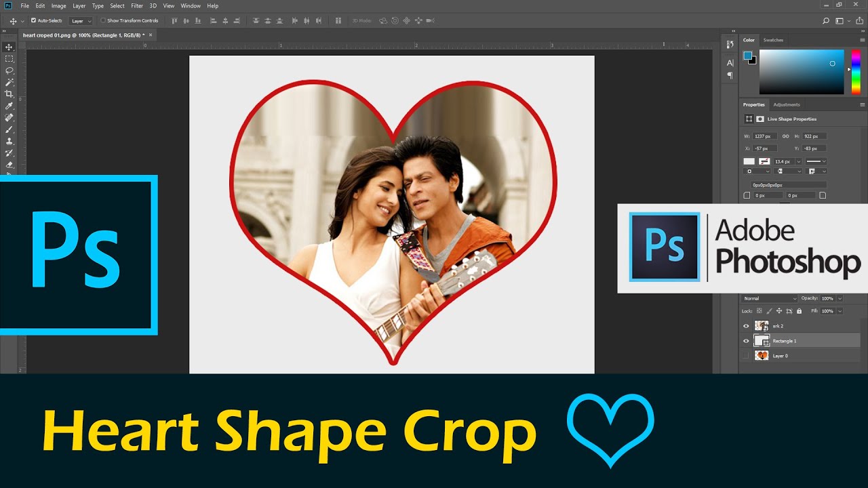The height and width of the screenshot is (488, 868).
Task: Click the shape width W field
Action: (764, 136)
